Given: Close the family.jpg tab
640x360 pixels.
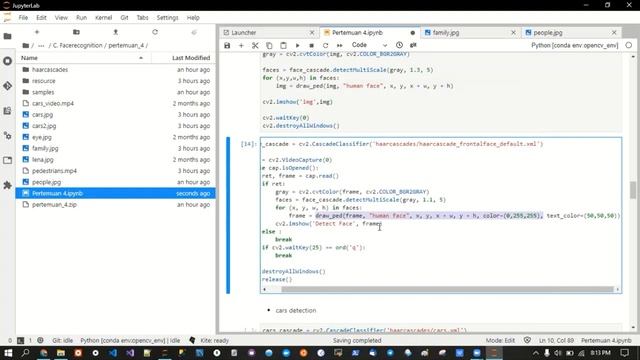Looking at the screenshot, I should tap(513, 33).
